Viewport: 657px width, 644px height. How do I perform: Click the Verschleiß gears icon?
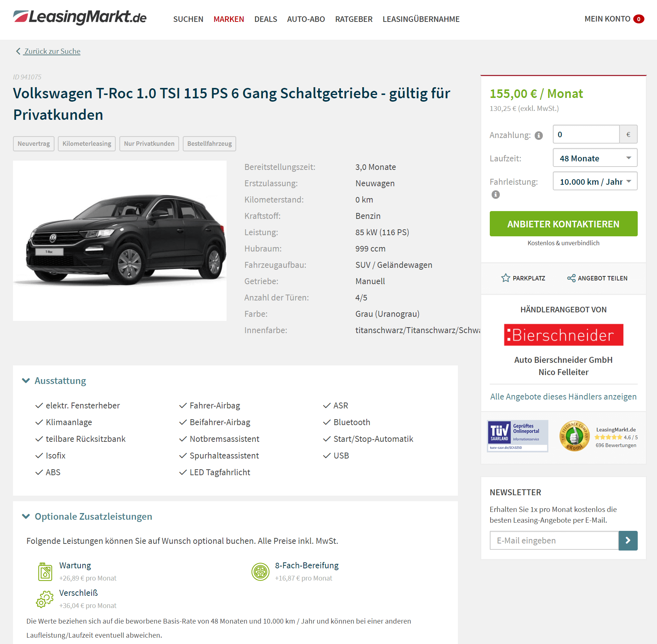pyautogui.click(x=45, y=599)
